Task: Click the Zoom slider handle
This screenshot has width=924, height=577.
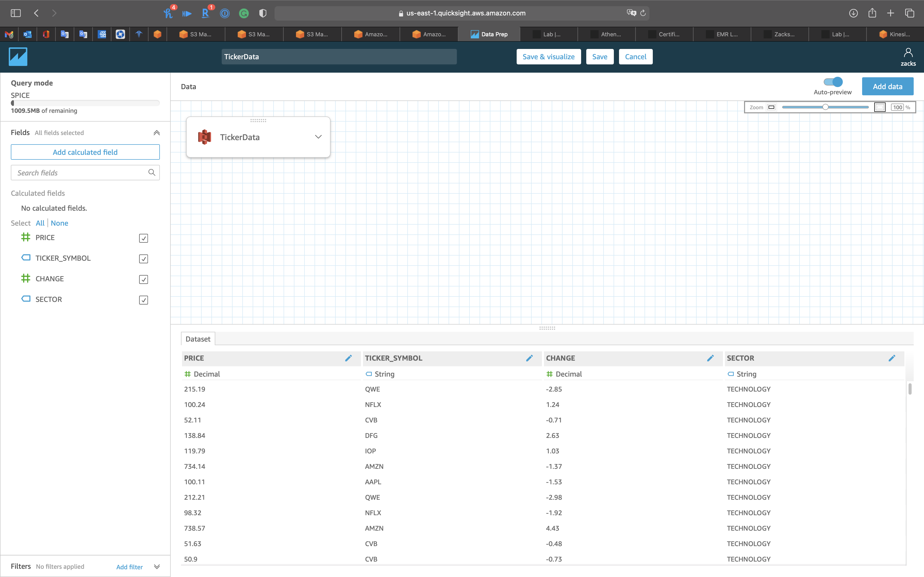Action: pos(825,107)
